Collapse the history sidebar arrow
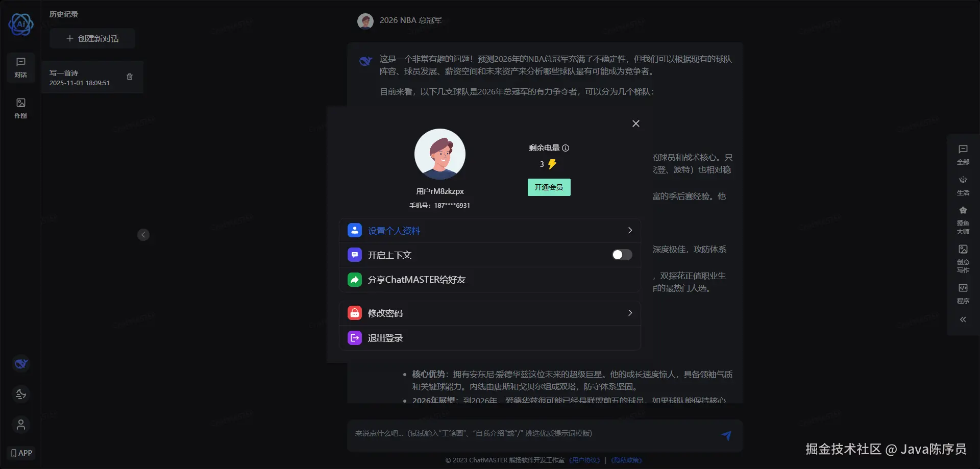Image resolution: width=980 pixels, height=469 pixels. 143,235
